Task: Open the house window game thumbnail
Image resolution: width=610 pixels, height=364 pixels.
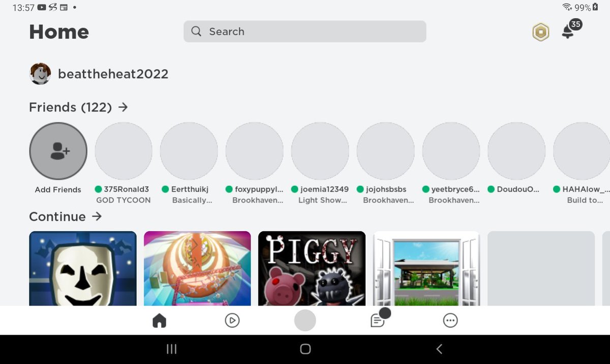Action: click(x=426, y=268)
